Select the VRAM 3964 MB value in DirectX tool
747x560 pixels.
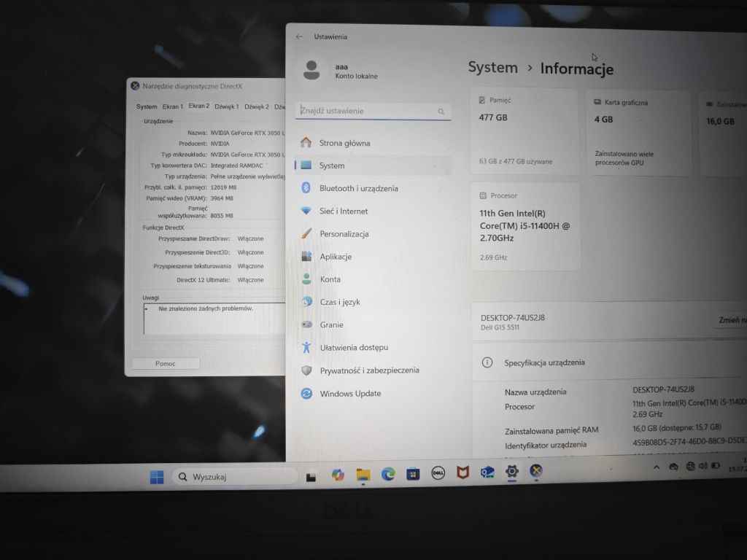(222, 198)
